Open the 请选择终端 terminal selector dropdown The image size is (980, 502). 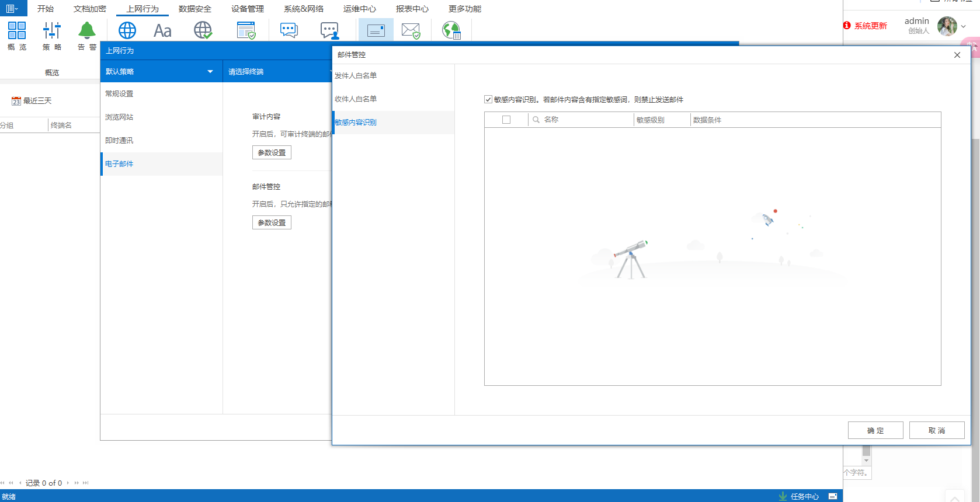277,72
